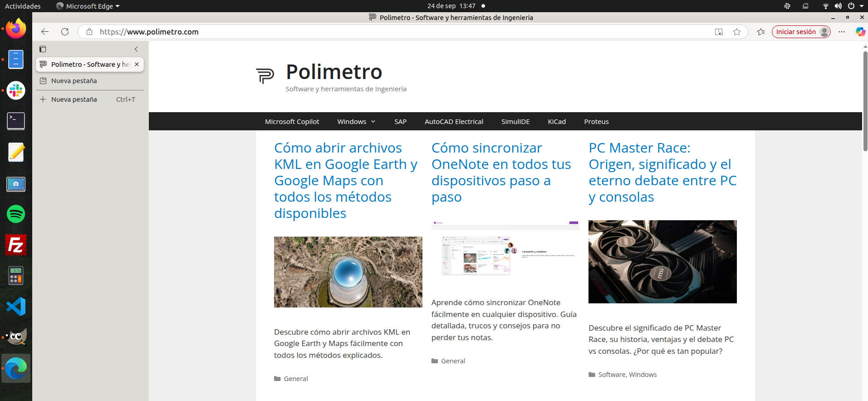
Task: Click Iniciar sesión profile button
Action: 801,32
